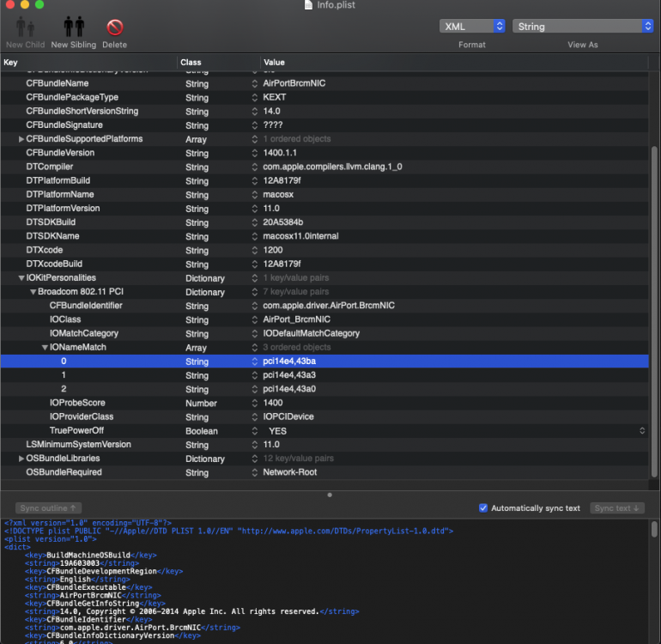Click the macosx11.0internal value
Screen dimensions: 661x644
click(300, 236)
